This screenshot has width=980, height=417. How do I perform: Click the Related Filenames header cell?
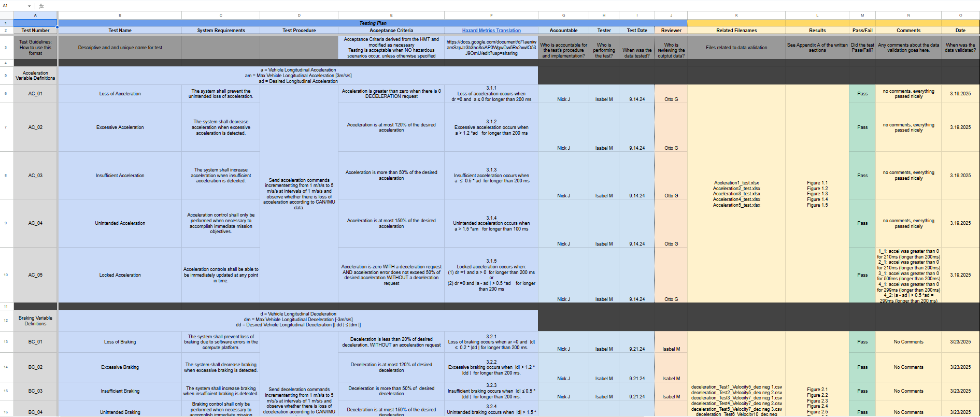736,31
